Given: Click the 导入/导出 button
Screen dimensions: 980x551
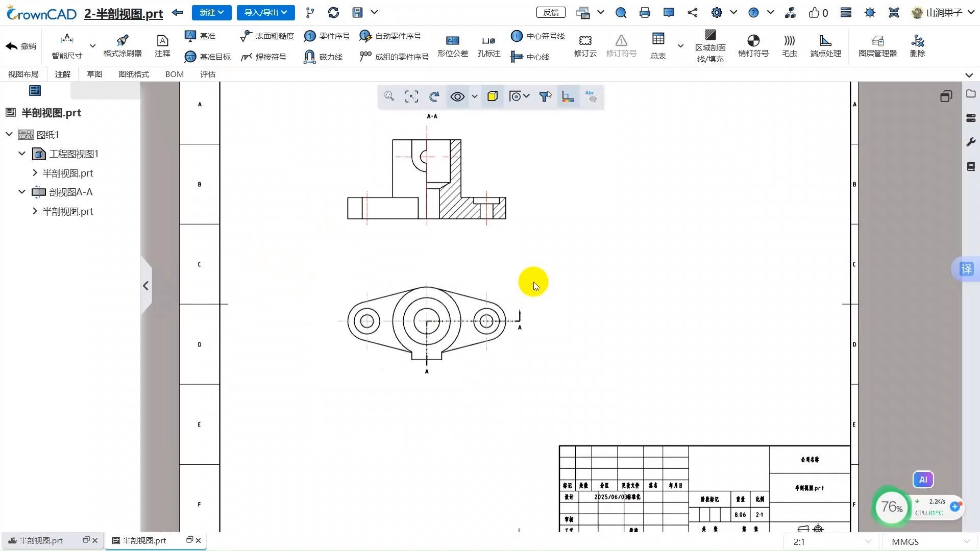Looking at the screenshot, I should pos(265,12).
